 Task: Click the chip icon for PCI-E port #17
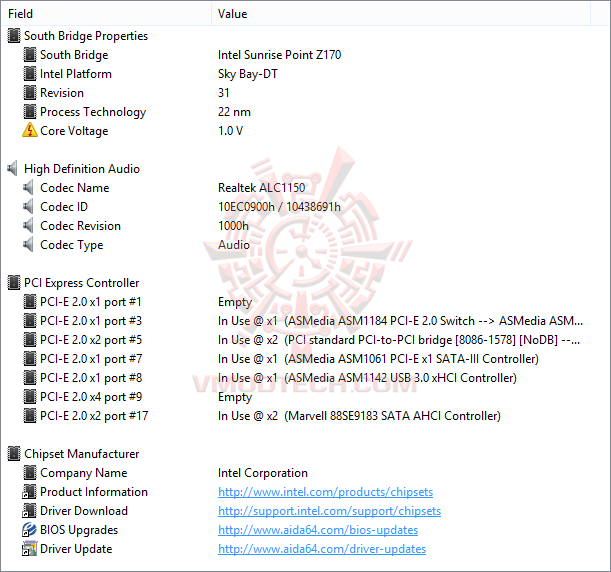click(x=30, y=416)
